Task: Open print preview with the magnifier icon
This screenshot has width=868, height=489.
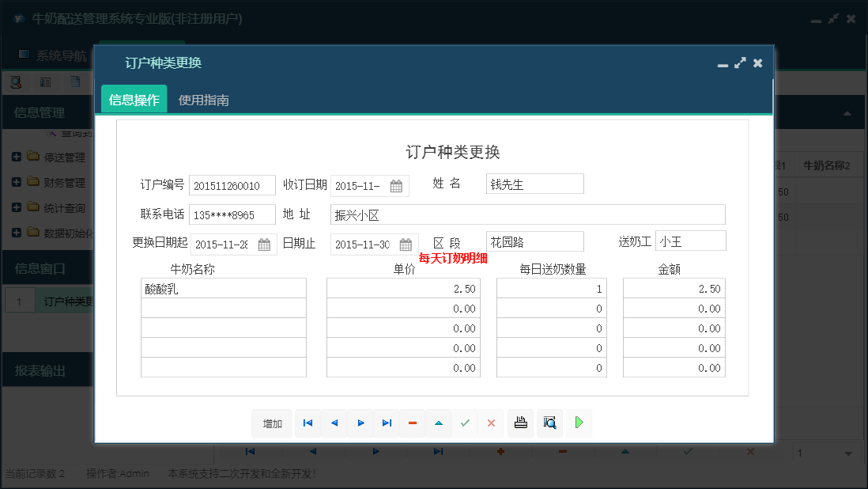Action: 549,423
